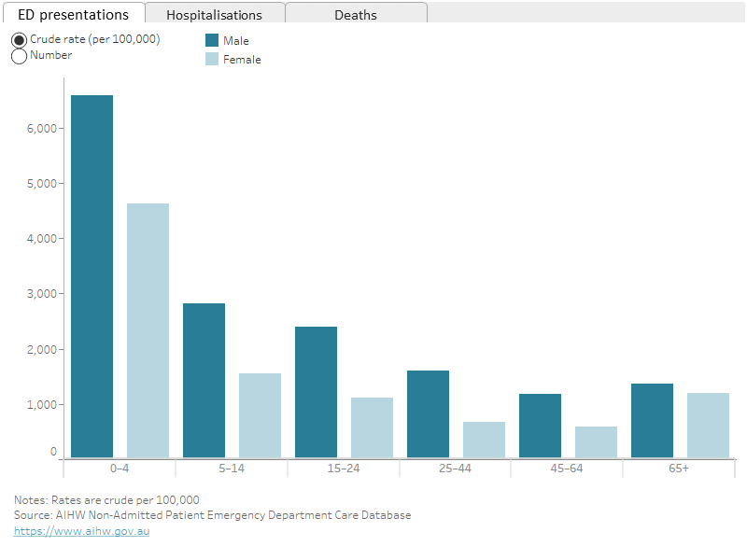Toggle the Female legend entry
The image size is (747, 560).
point(243,58)
